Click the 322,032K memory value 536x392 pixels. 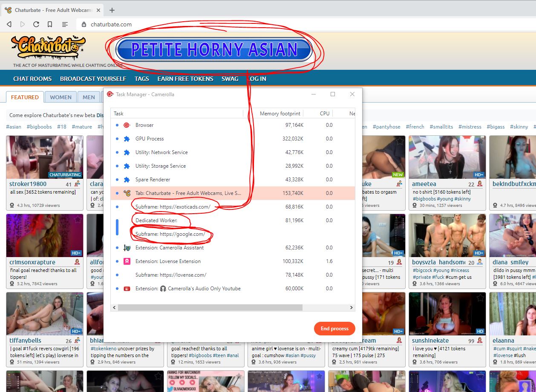[293, 139]
